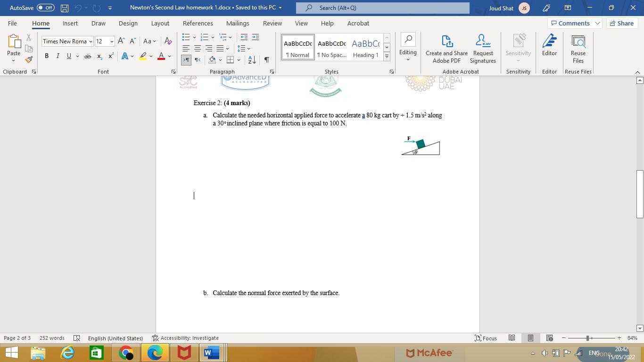The image size is (644, 362).
Task: Click the Sort paragraph icon
Action: pyautogui.click(x=252, y=60)
